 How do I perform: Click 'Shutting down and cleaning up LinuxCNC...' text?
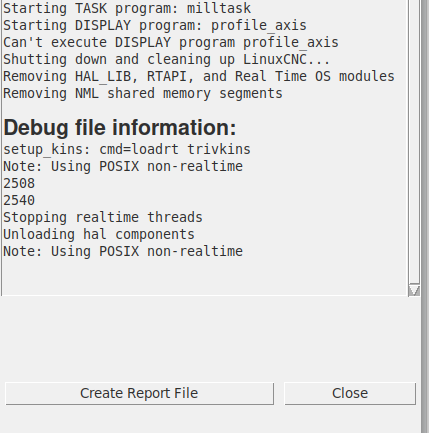click(x=167, y=59)
